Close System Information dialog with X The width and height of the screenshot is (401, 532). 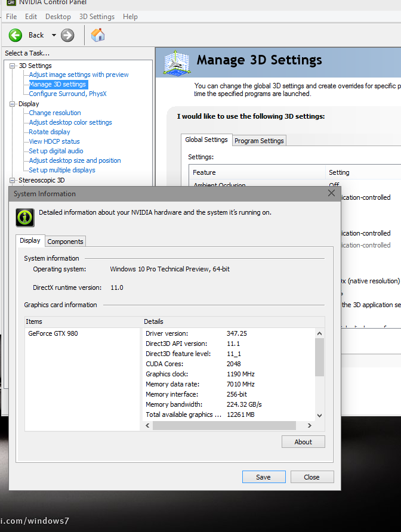(x=331, y=193)
